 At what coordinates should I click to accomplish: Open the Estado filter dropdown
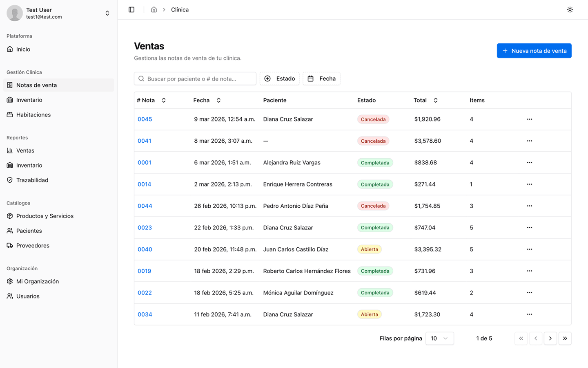(280, 79)
